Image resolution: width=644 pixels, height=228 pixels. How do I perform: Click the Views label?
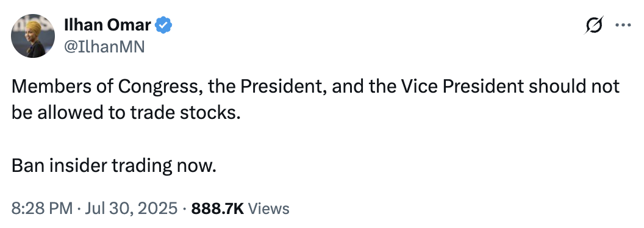pyautogui.click(x=269, y=208)
